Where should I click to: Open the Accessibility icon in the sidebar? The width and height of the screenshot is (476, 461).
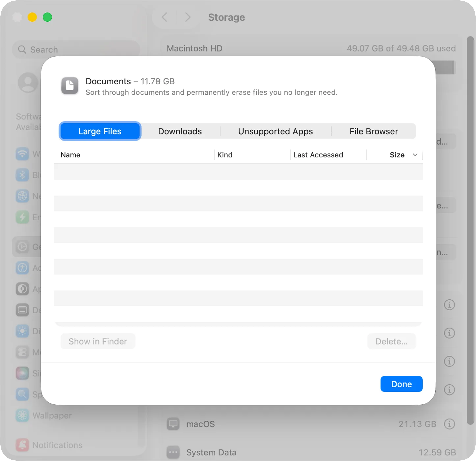click(x=22, y=268)
